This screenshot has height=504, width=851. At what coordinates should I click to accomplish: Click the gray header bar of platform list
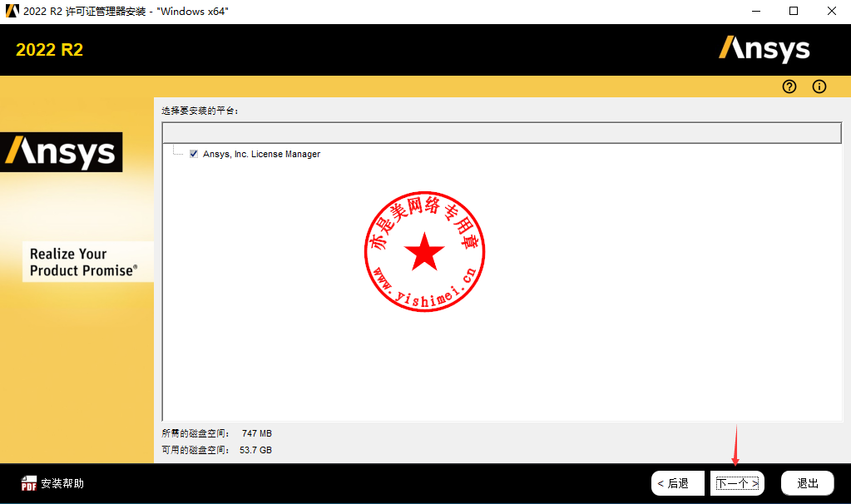[x=502, y=133]
